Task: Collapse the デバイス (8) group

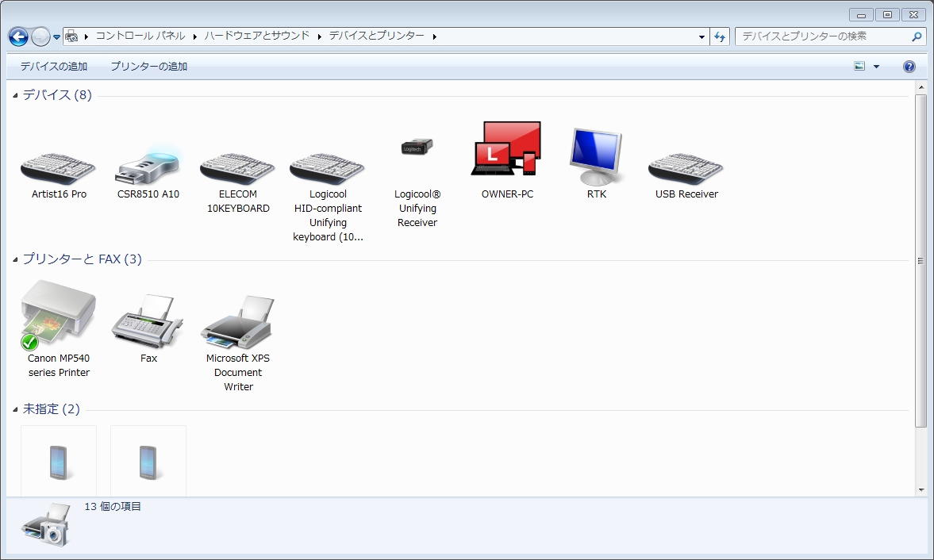Action: (16, 95)
